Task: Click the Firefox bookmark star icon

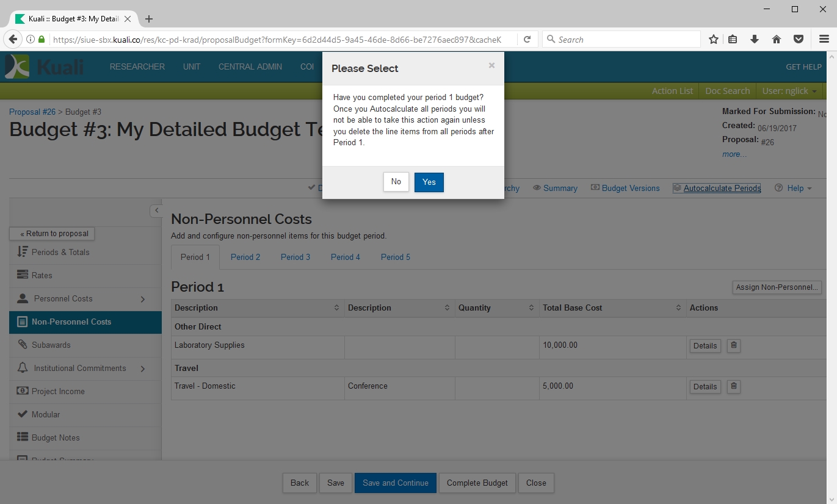Action: point(713,39)
